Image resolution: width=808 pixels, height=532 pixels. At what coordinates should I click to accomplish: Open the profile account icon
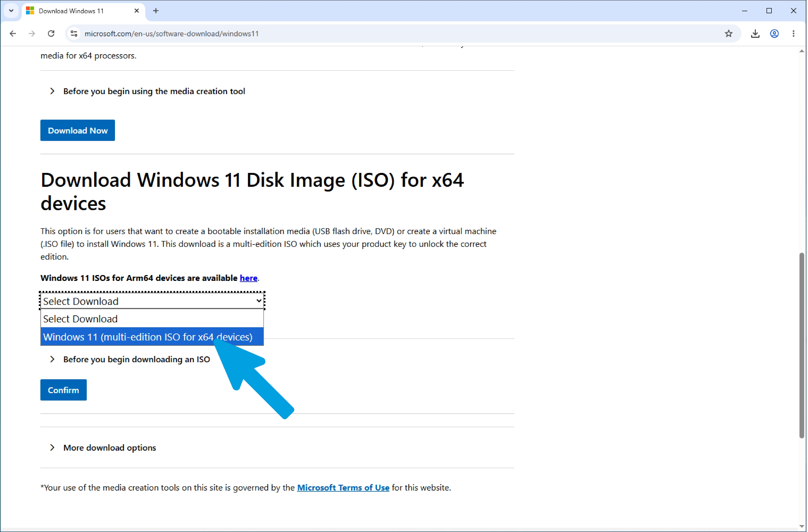[x=774, y=34]
